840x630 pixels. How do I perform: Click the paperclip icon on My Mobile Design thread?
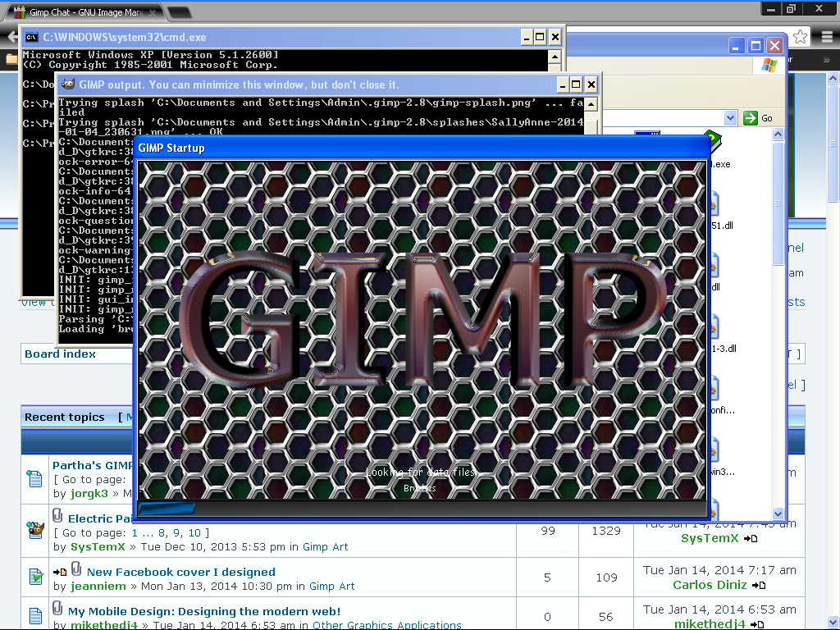coord(58,609)
